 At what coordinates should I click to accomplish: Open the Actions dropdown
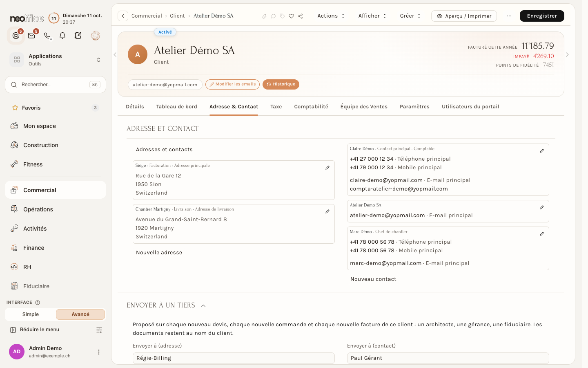click(x=331, y=16)
